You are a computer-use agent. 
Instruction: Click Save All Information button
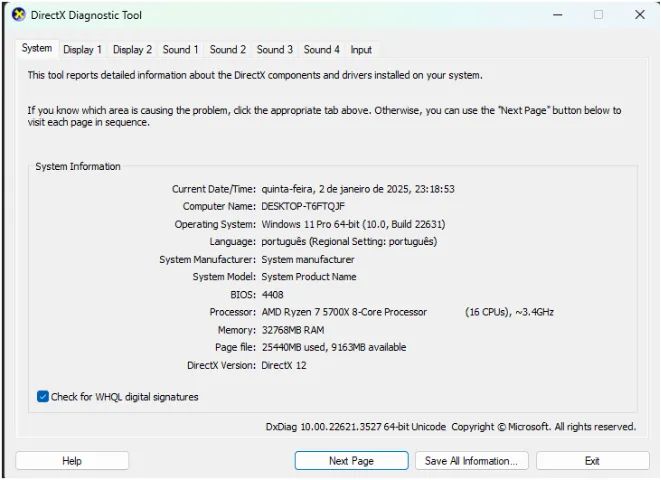pos(470,461)
